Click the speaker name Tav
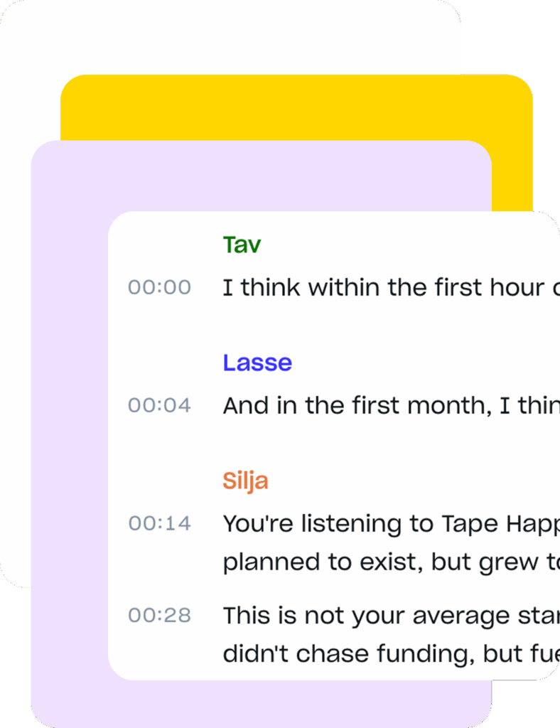 pyautogui.click(x=242, y=245)
